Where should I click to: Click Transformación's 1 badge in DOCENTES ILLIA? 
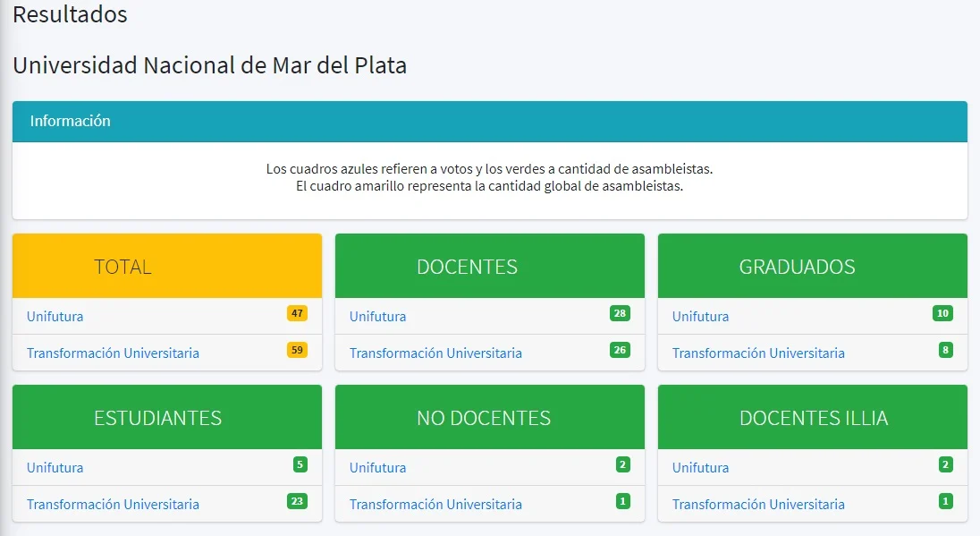pyautogui.click(x=946, y=502)
